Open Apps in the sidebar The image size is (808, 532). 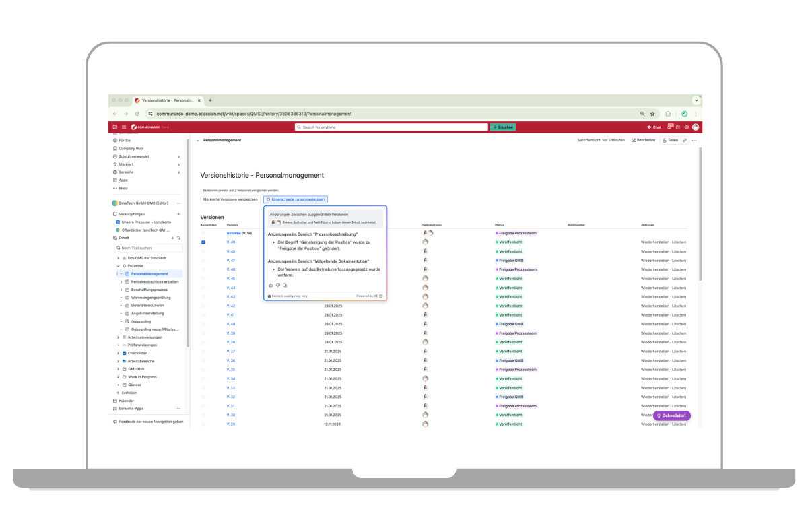click(x=120, y=180)
